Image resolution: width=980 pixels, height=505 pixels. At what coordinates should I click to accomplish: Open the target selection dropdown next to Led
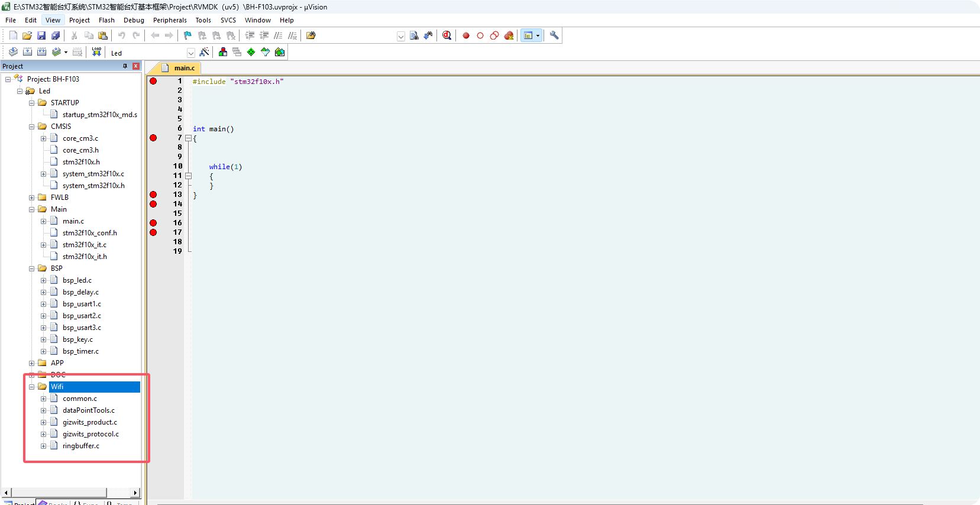click(x=190, y=53)
